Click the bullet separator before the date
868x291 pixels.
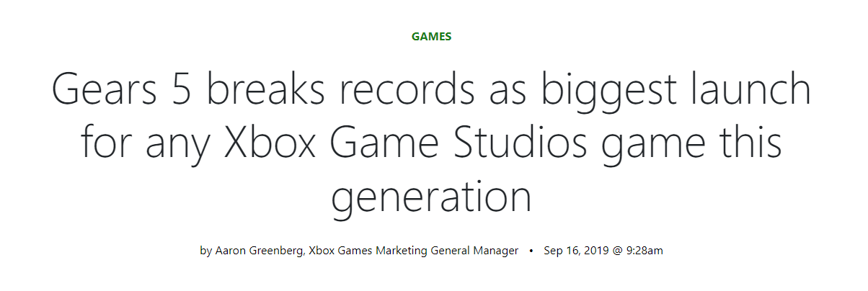click(x=531, y=251)
